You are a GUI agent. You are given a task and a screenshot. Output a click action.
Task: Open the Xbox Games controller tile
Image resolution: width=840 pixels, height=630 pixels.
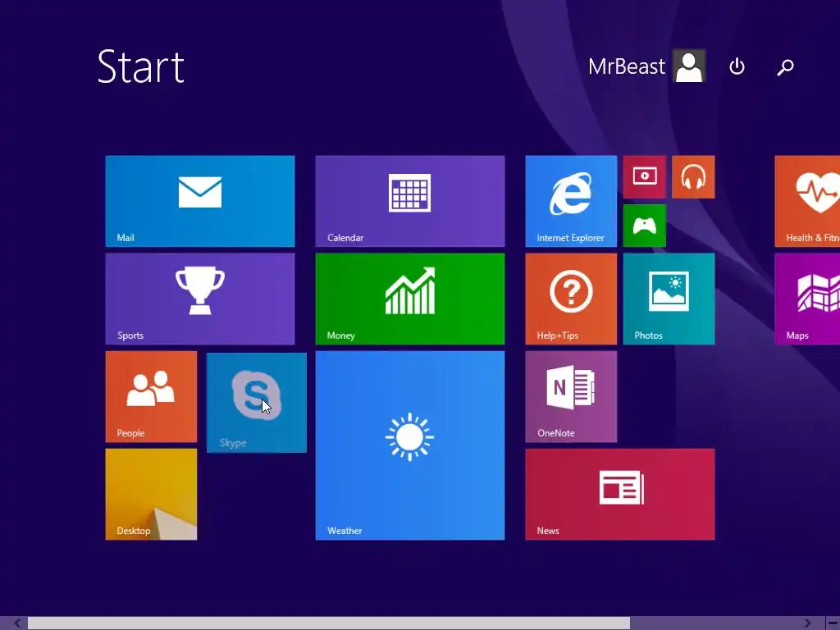pyautogui.click(x=645, y=226)
